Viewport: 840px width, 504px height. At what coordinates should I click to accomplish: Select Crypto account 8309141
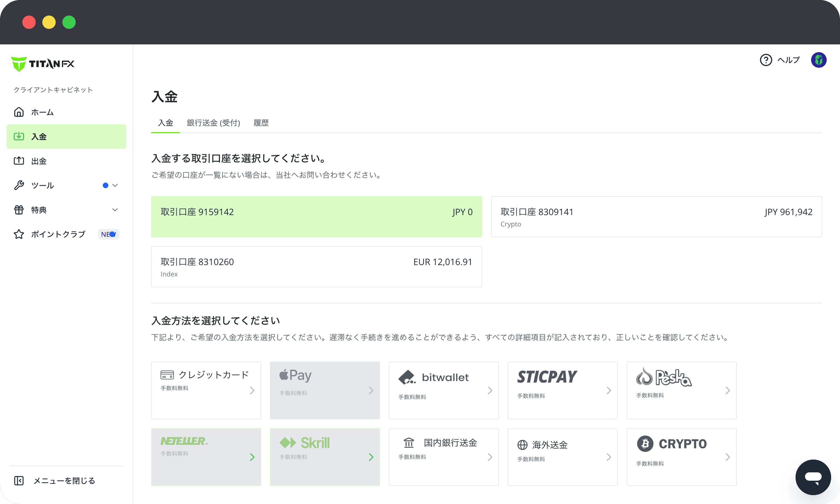click(x=656, y=216)
